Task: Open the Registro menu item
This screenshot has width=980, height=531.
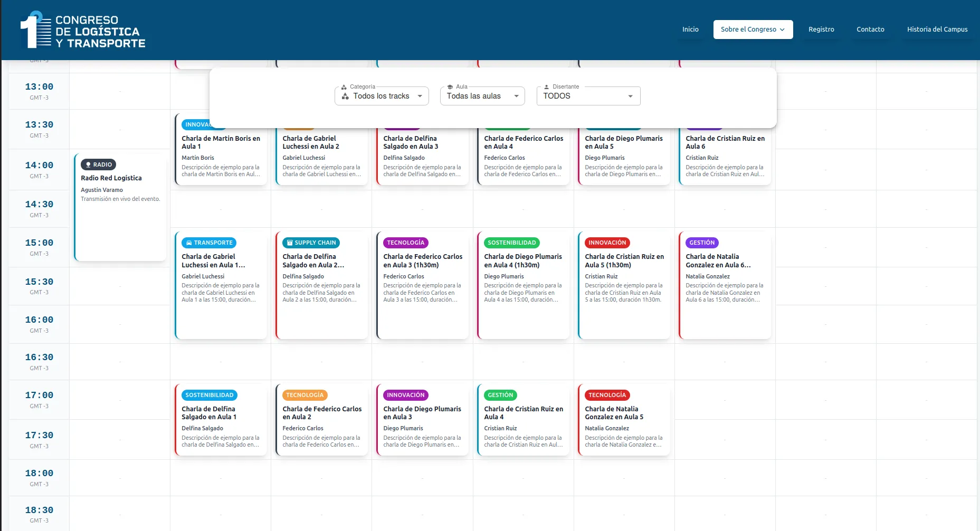Action: [821, 30]
